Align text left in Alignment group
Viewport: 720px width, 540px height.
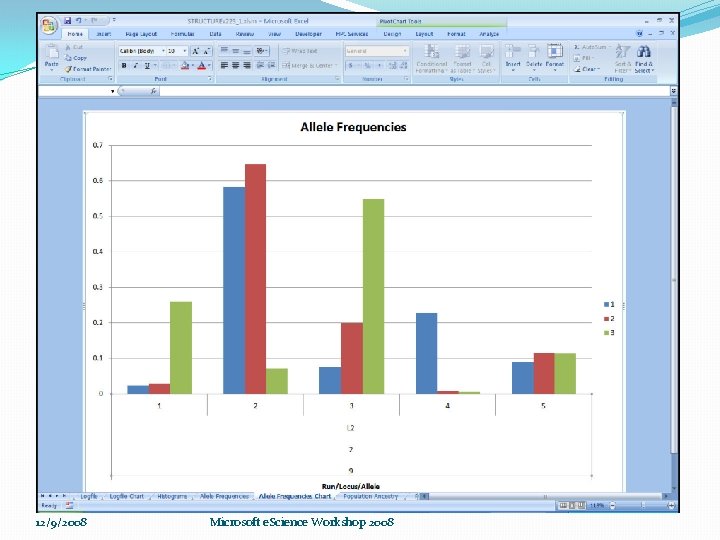pos(224,66)
